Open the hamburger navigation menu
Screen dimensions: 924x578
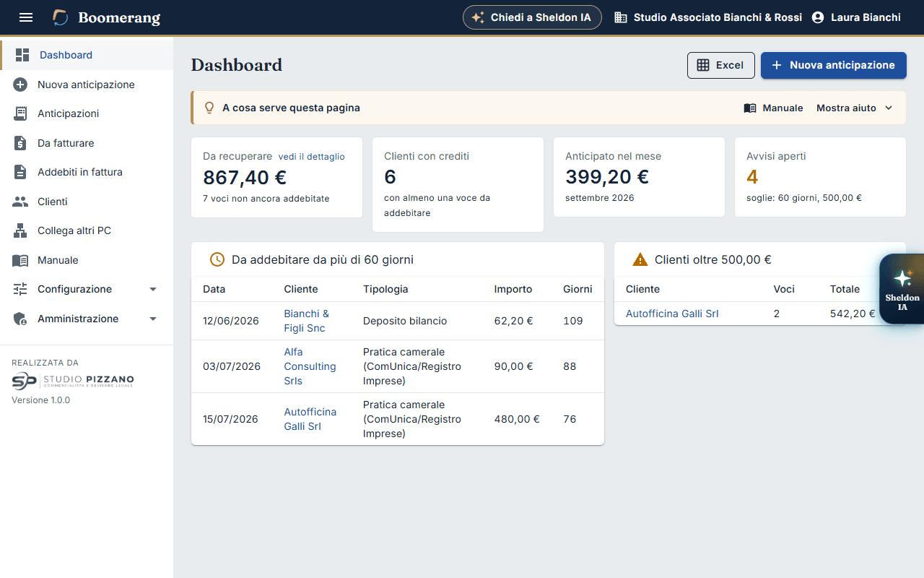[26, 17]
